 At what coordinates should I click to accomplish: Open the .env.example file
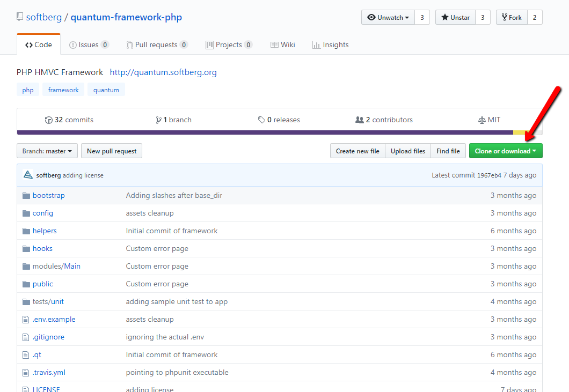point(54,319)
